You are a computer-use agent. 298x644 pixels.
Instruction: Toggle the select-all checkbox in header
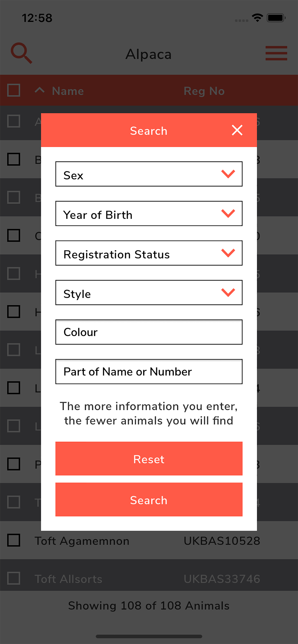13,90
